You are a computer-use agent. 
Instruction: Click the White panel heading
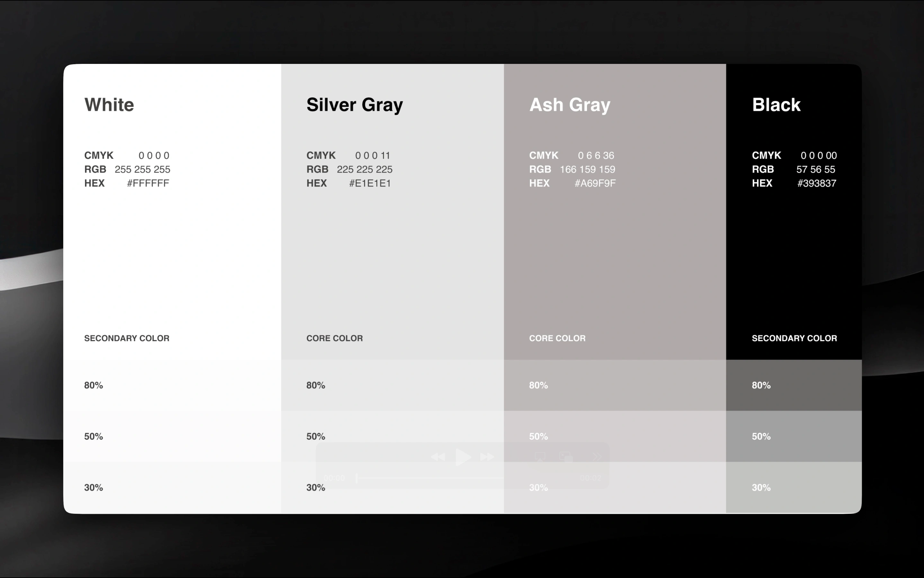pos(109,104)
